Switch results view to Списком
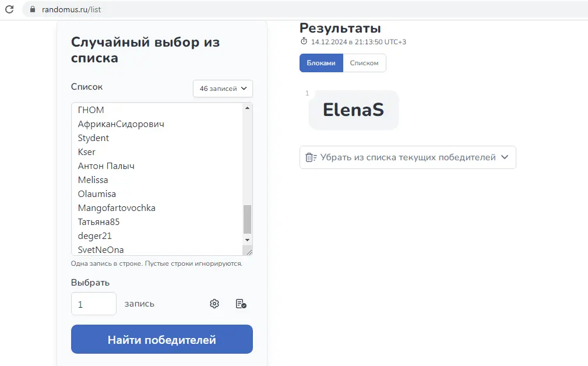Viewport: 588px width, 366px height. click(364, 63)
